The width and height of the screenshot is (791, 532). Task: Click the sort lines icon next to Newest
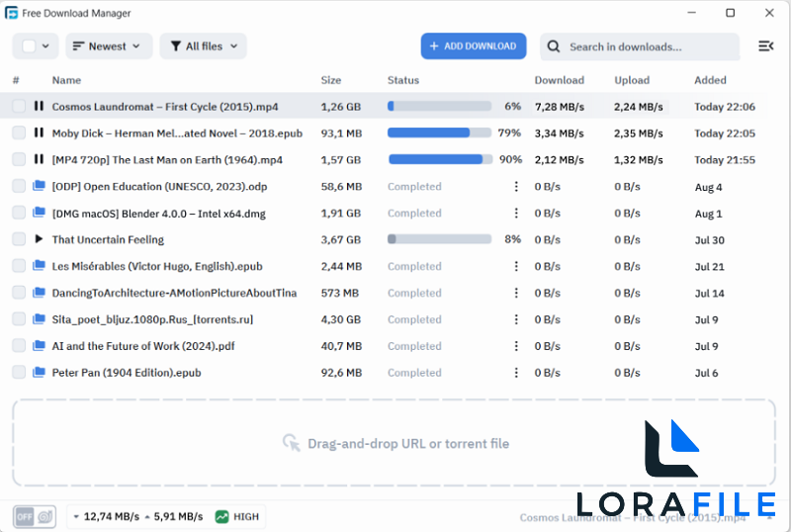click(x=78, y=46)
